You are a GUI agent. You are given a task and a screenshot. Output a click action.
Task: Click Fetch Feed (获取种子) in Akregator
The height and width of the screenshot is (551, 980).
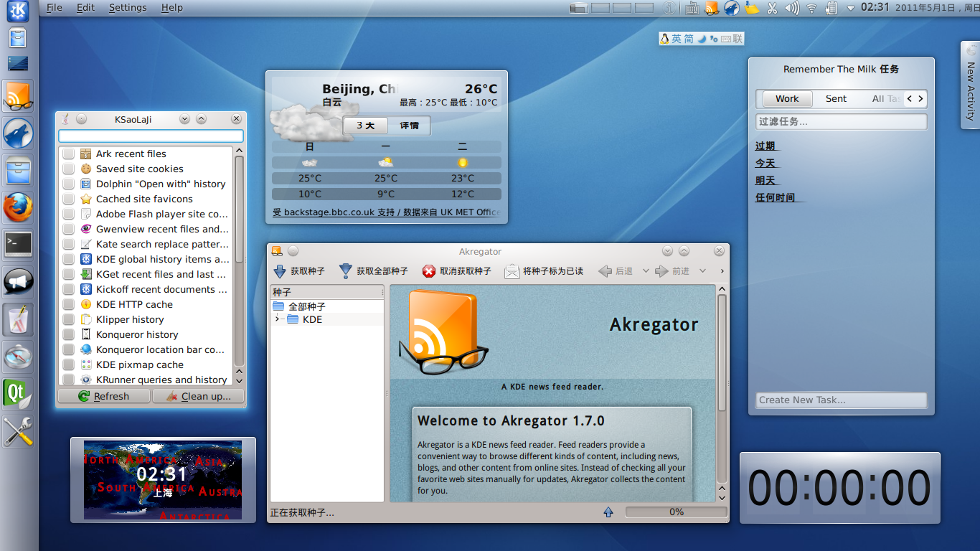[x=299, y=271]
